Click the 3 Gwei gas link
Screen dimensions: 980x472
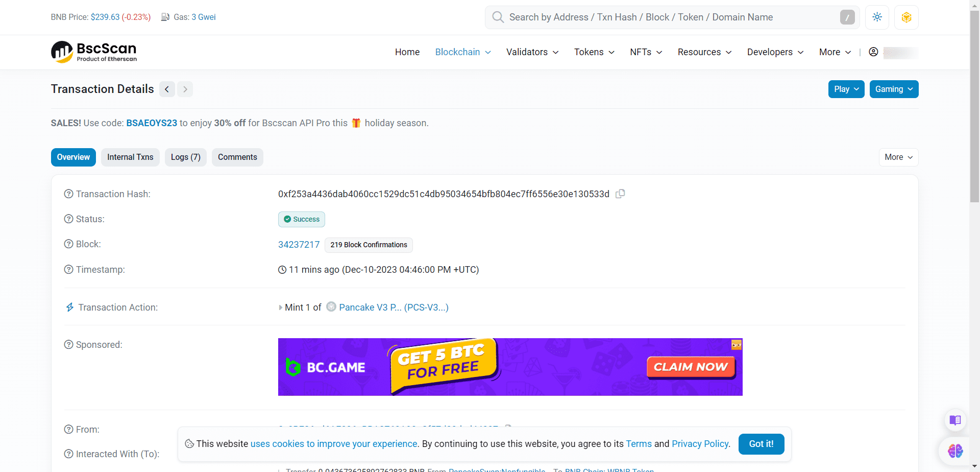click(x=204, y=17)
